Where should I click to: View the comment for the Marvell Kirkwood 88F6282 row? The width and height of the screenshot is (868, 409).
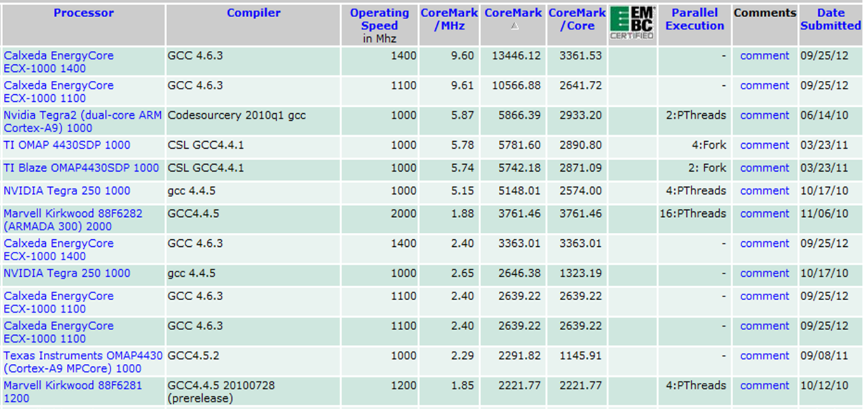(x=764, y=214)
